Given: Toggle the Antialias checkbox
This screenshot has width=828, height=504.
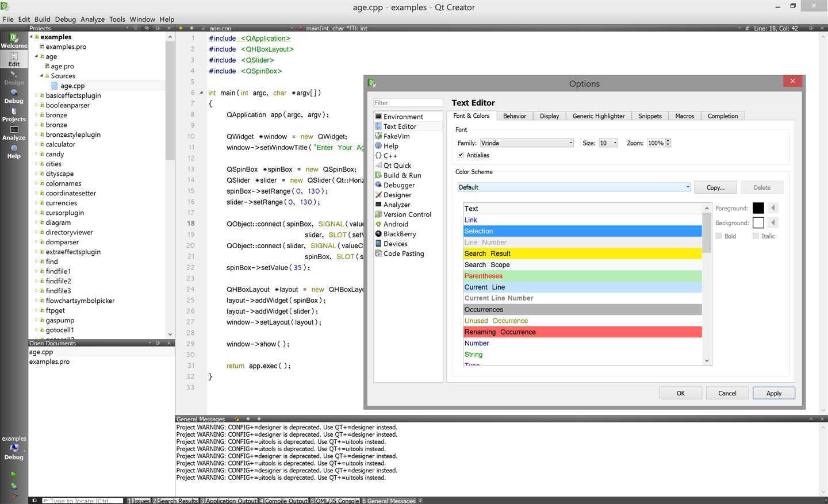Looking at the screenshot, I should (x=461, y=155).
